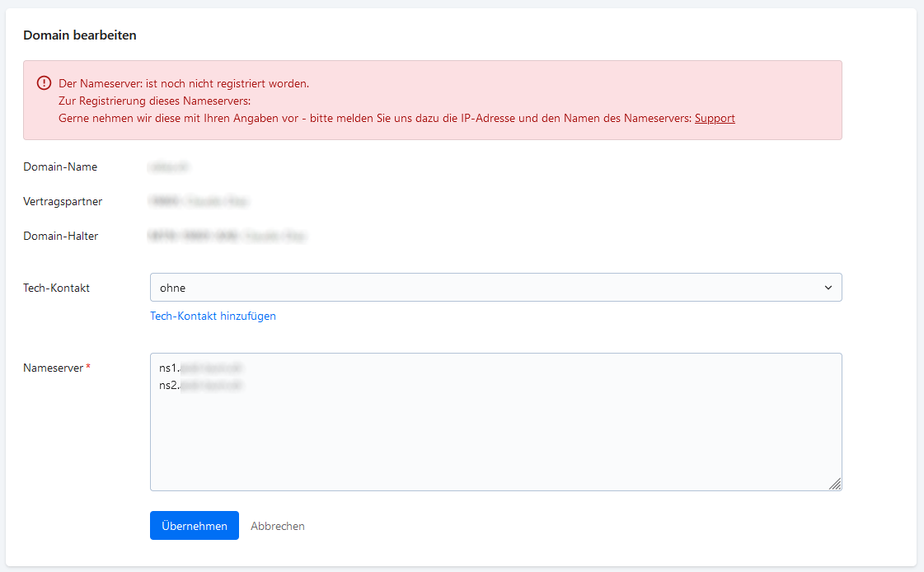
Task: Click the 'ist noch nicht registriert' error line
Action: click(x=184, y=83)
